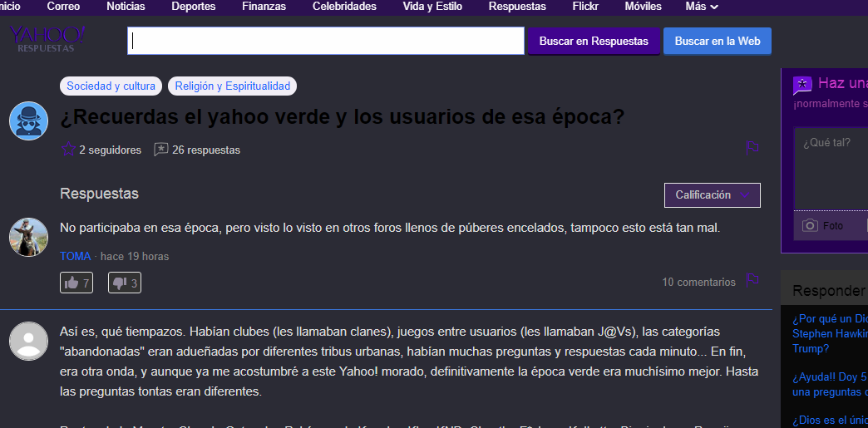Open Vida y Estilo in the top navigation

click(x=432, y=7)
